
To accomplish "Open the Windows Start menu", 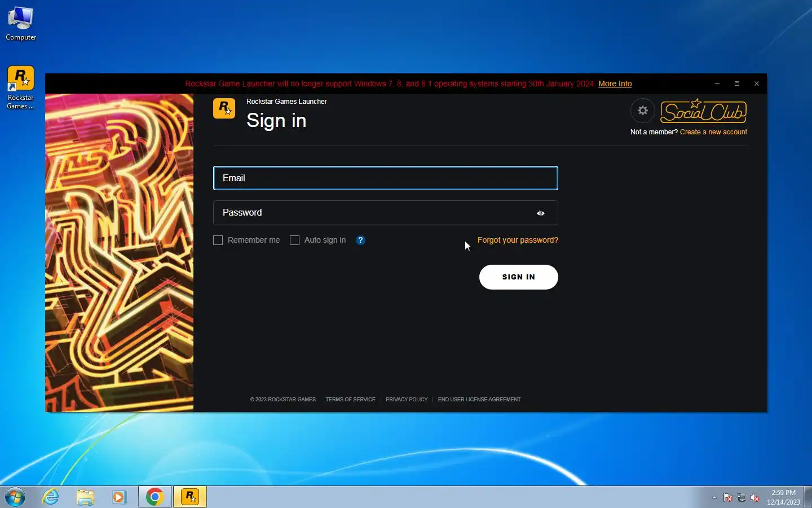I will tap(15, 497).
